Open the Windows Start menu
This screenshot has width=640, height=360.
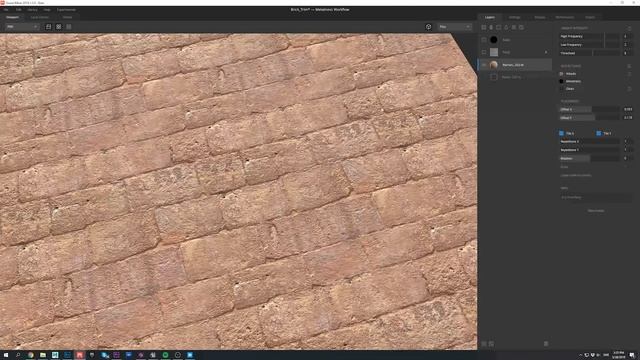tap(6, 355)
